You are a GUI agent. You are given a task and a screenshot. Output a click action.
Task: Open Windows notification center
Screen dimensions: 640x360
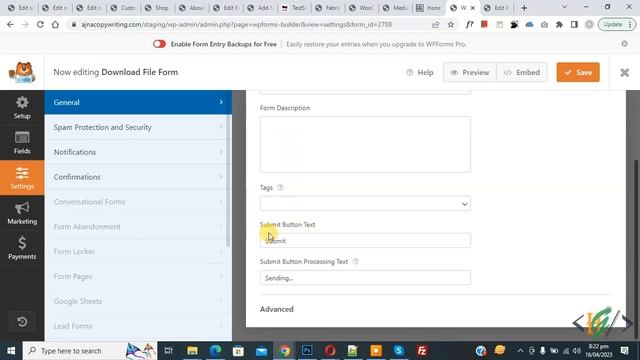coord(624,351)
